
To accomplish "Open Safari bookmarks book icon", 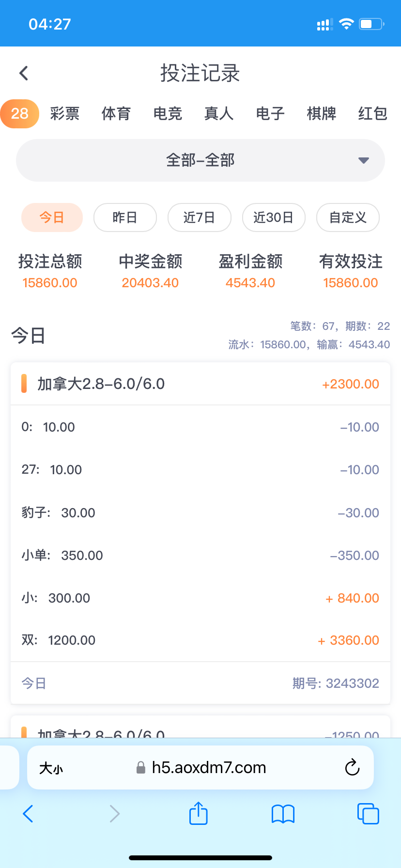I will pos(283,814).
